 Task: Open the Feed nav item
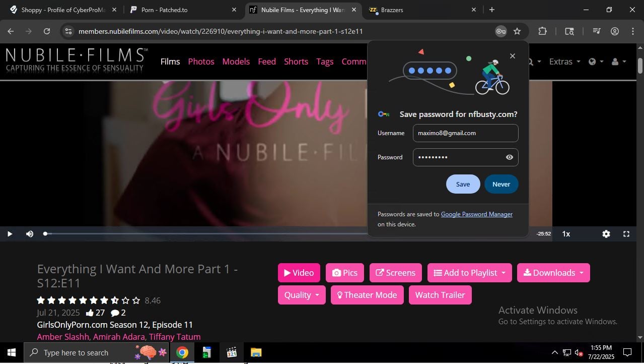click(x=267, y=62)
